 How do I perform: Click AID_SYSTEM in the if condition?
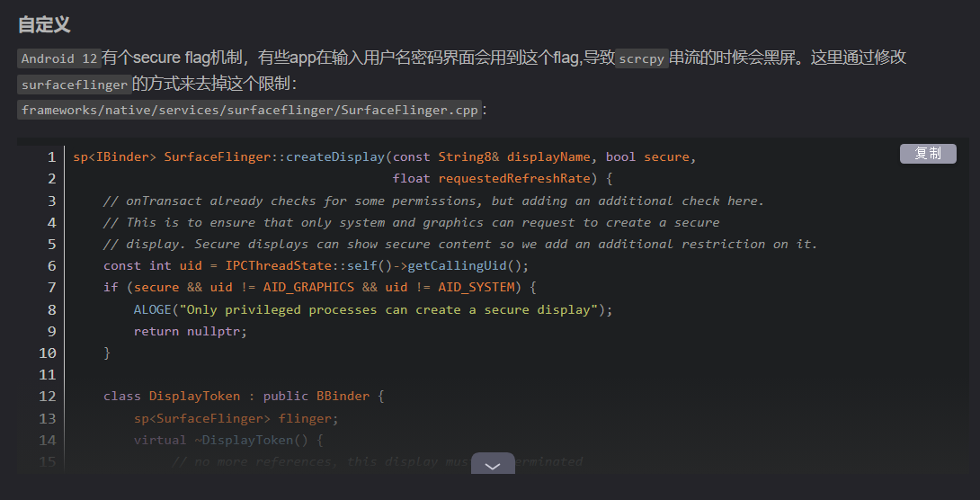[477, 288]
